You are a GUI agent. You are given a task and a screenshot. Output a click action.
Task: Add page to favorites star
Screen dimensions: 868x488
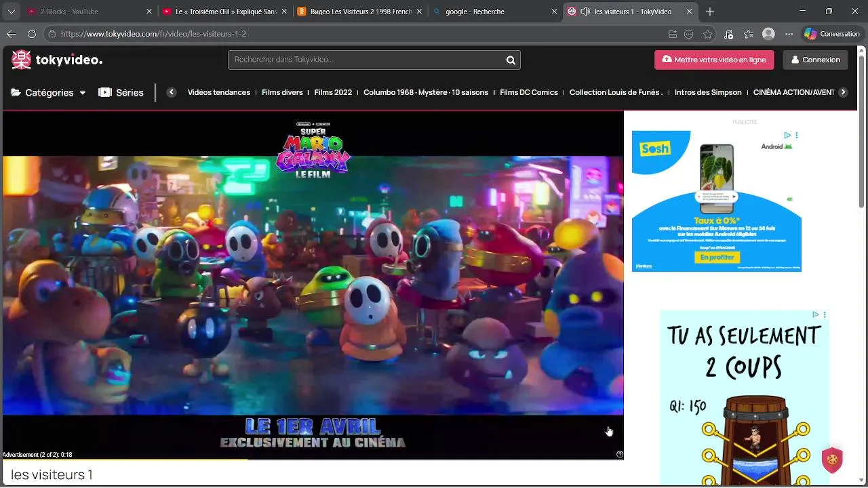coord(708,34)
